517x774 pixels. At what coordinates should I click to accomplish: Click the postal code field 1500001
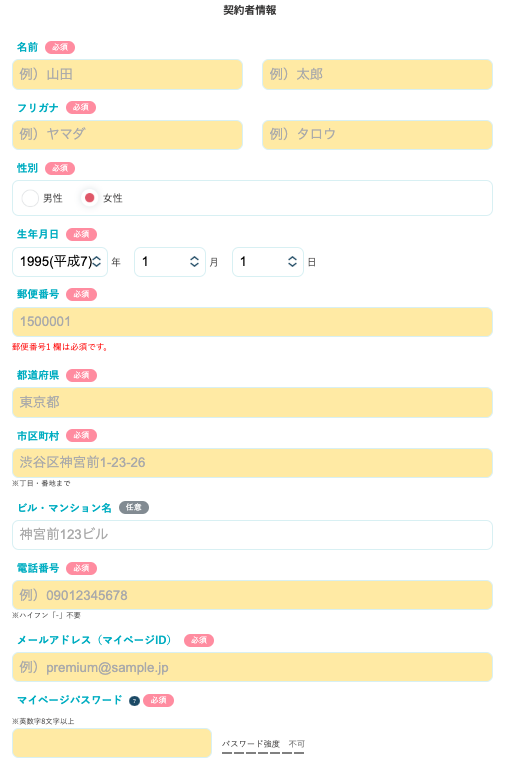click(252, 322)
